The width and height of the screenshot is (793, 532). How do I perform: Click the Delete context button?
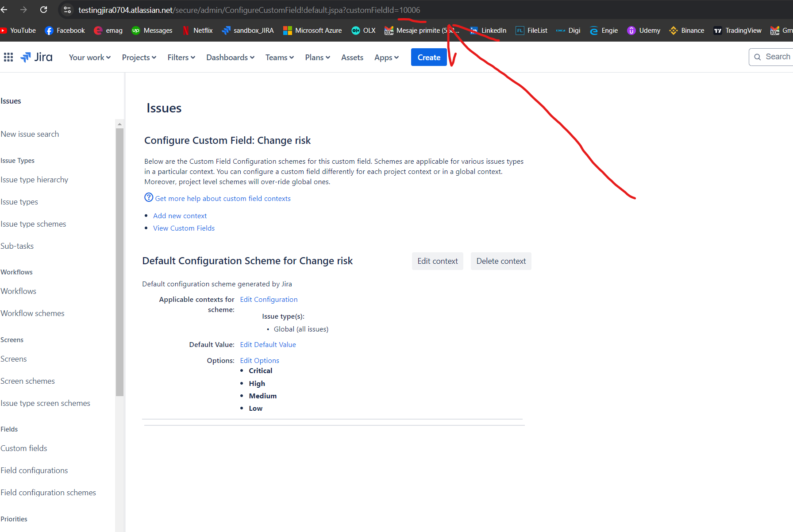pos(501,261)
